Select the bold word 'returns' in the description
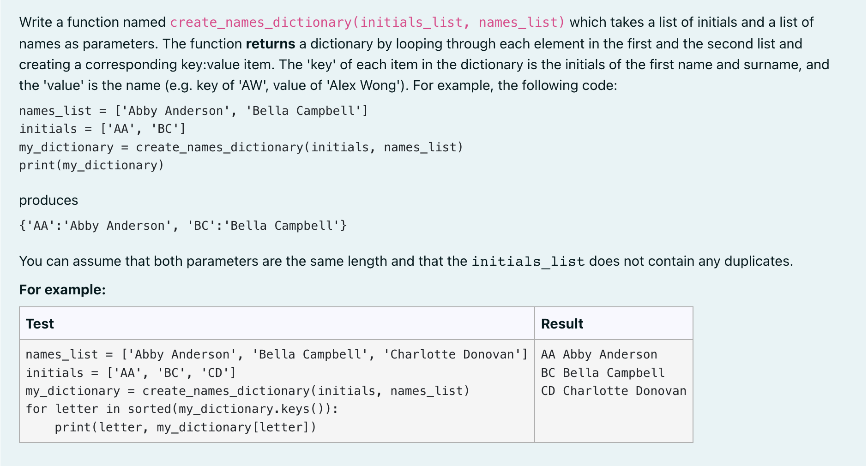This screenshot has height=466, width=868. [x=270, y=43]
